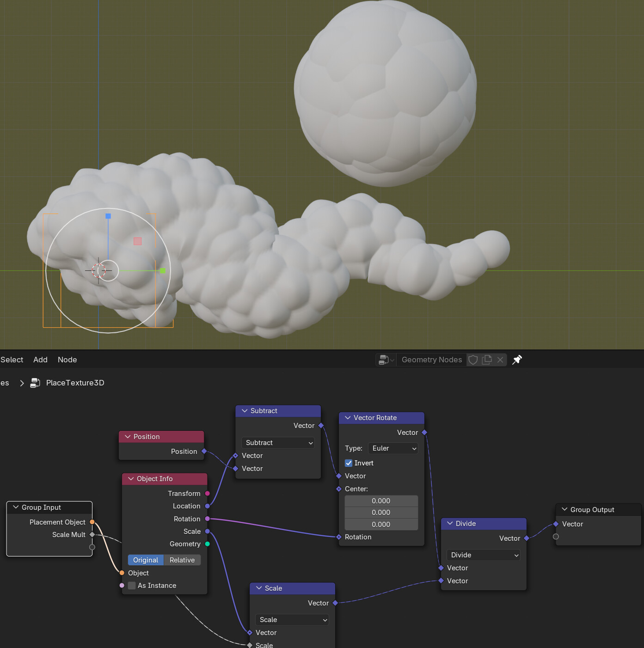Open the Subtract operation dropdown

click(x=278, y=443)
